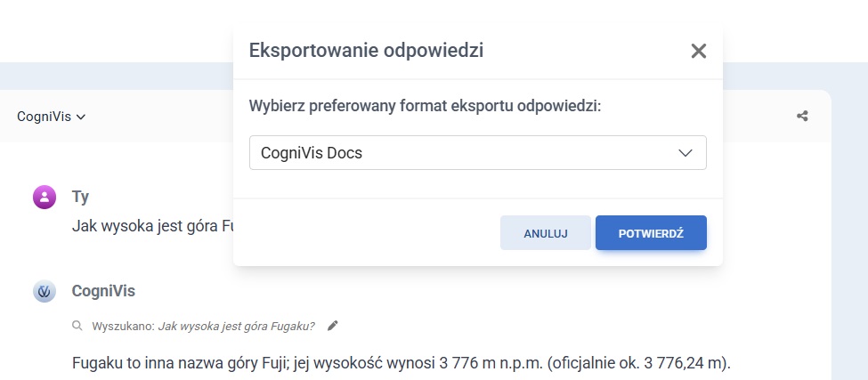Viewport: 868px width, 380px height.
Task: Click the Ty sender name
Action: 80,198
